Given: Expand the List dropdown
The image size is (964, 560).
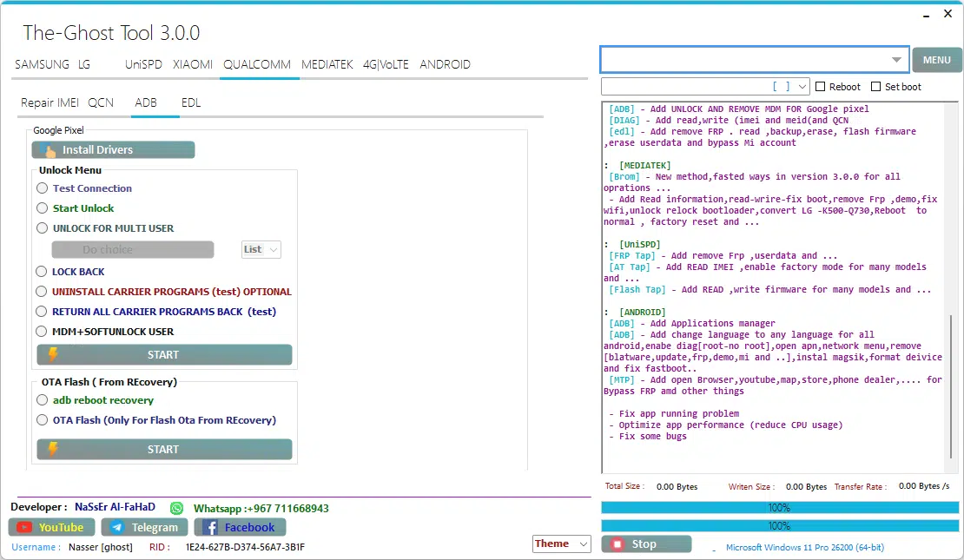Looking at the screenshot, I should coord(261,249).
